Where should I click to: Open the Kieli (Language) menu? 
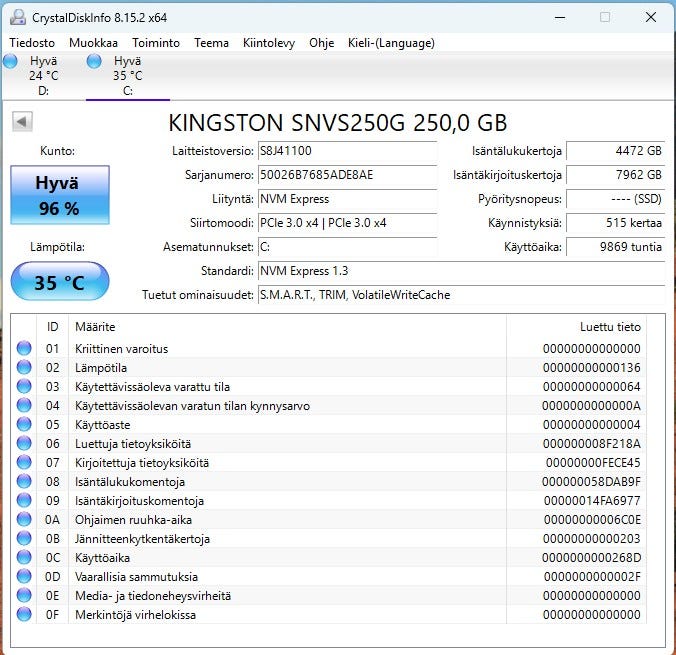tap(391, 43)
